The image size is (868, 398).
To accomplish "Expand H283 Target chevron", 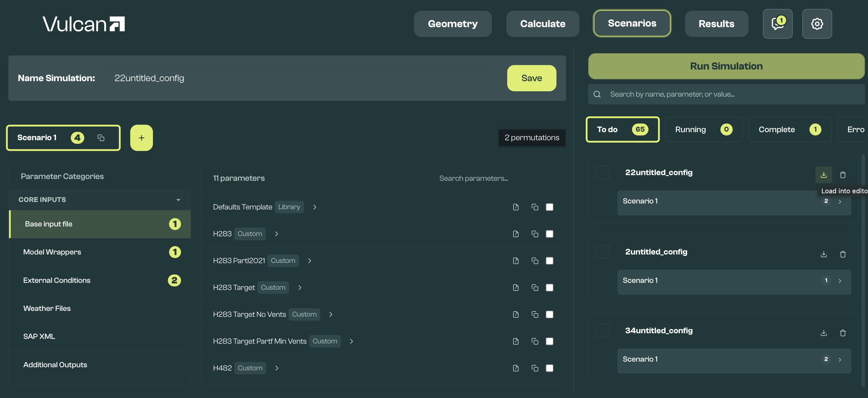I will click(x=300, y=288).
